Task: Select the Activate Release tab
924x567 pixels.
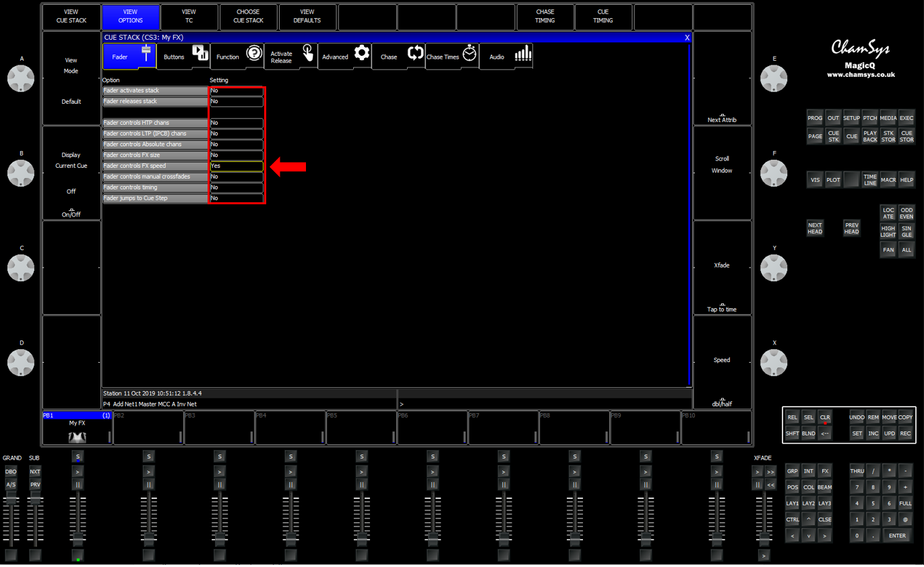Action: 291,57
